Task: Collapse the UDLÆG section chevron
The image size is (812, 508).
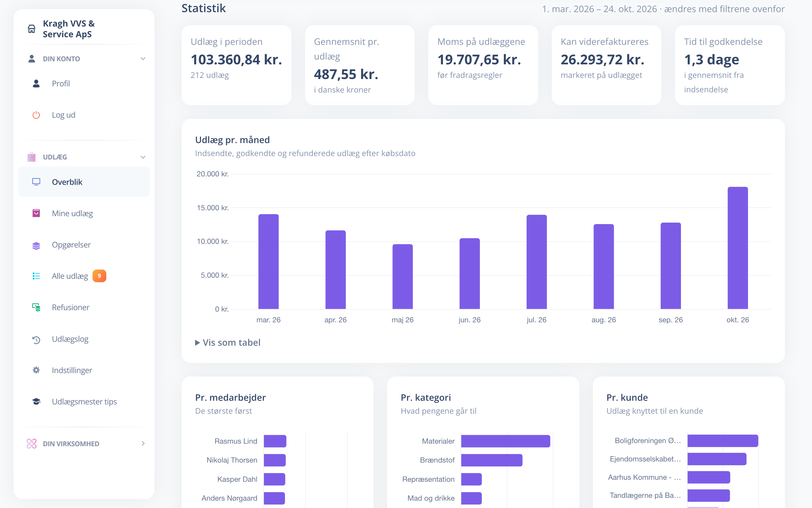Action: (x=143, y=157)
